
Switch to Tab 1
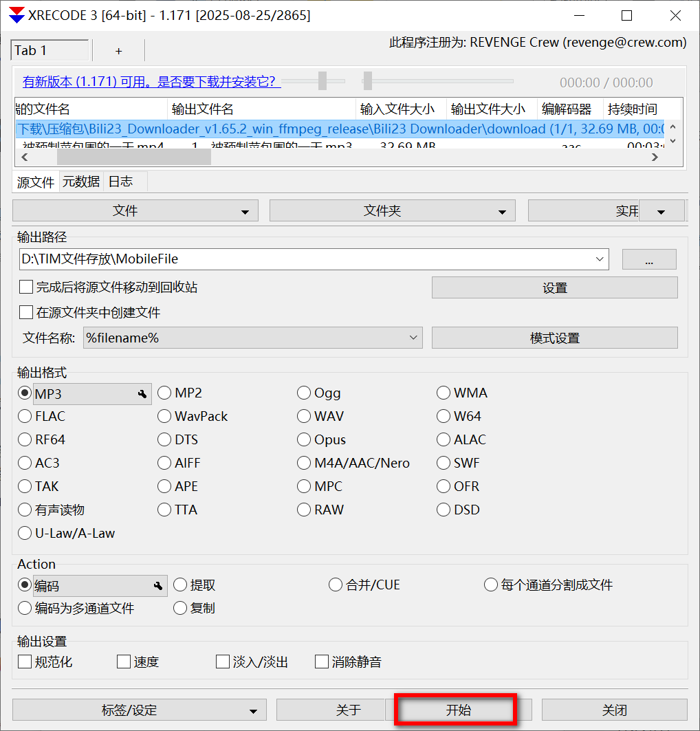50,50
